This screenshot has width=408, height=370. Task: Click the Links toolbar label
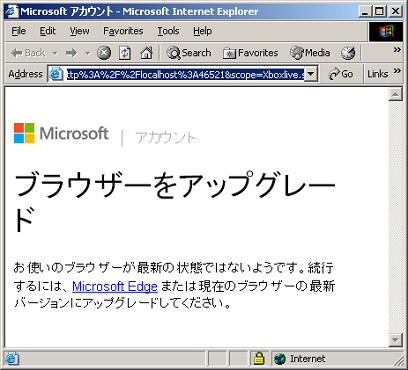[377, 74]
